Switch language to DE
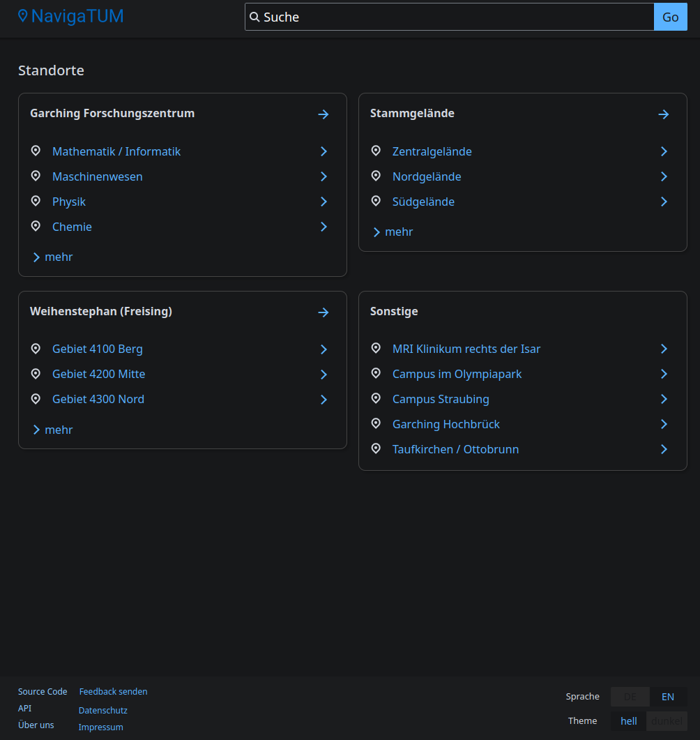The height and width of the screenshot is (740, 700). pyautogui.click(x=630, y=697)
